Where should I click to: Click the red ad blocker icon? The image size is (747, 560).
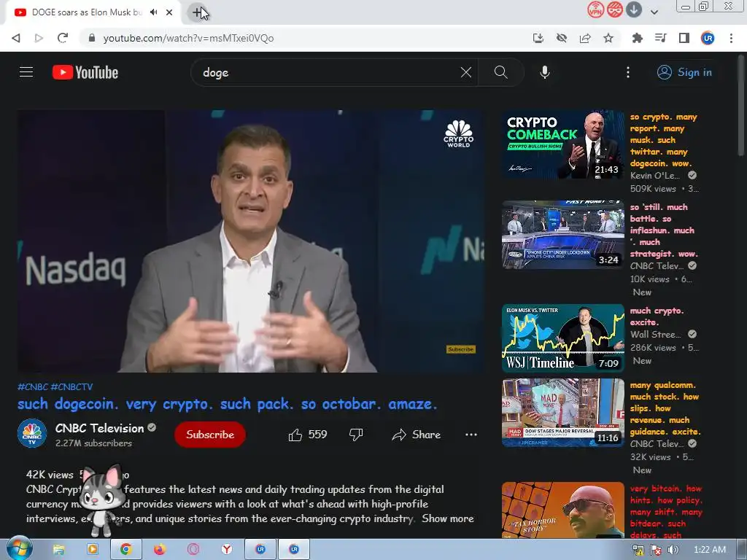point(614,9)
